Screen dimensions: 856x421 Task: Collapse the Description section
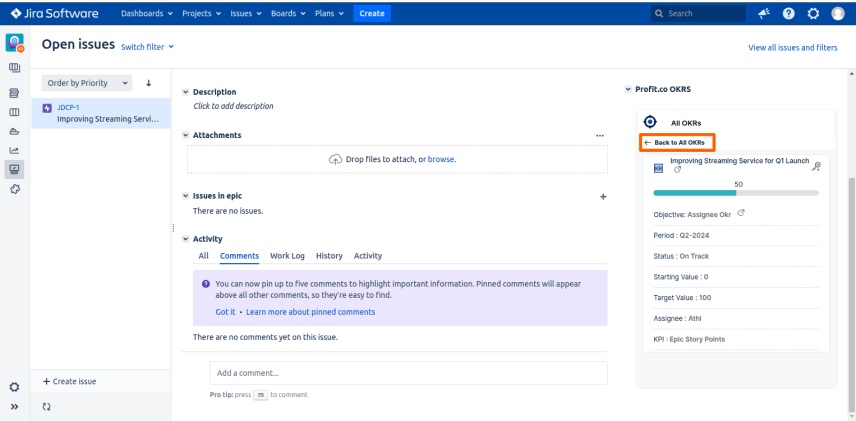[x=186, y=92]
